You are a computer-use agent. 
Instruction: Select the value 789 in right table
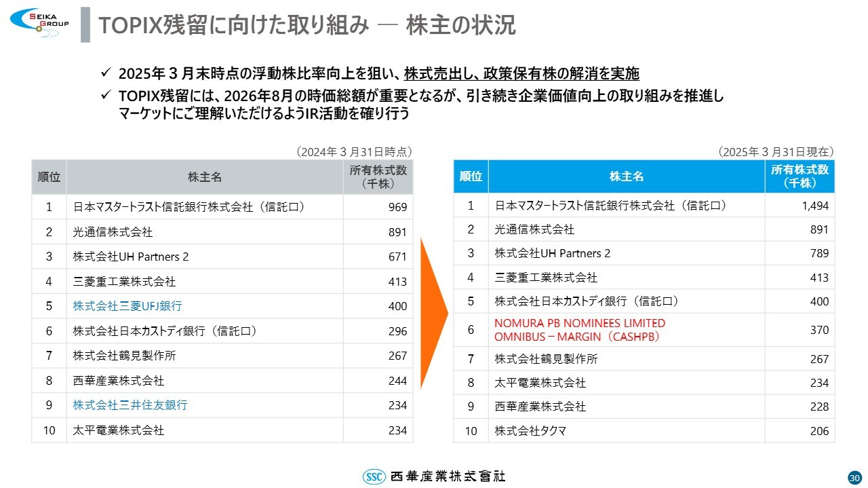819,253
